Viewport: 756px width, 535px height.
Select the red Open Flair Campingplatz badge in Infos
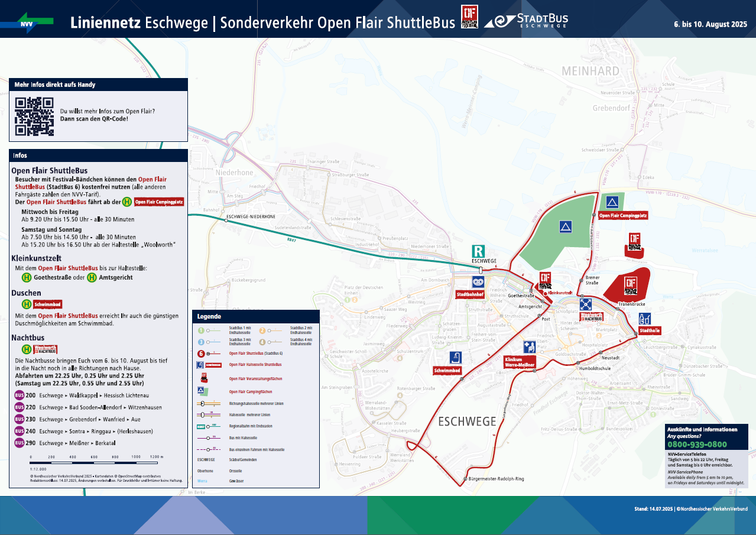coord(159,202)
